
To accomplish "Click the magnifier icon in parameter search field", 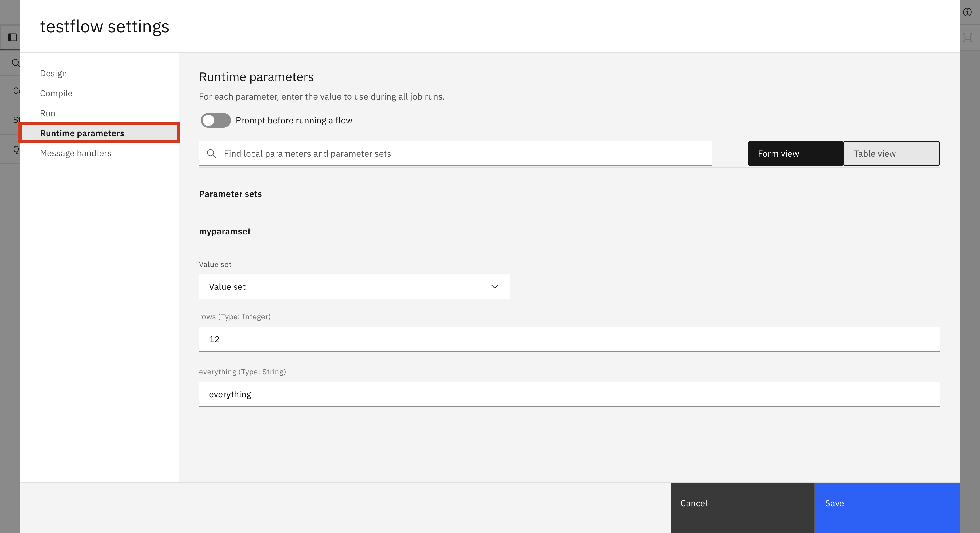I will 211,154.
